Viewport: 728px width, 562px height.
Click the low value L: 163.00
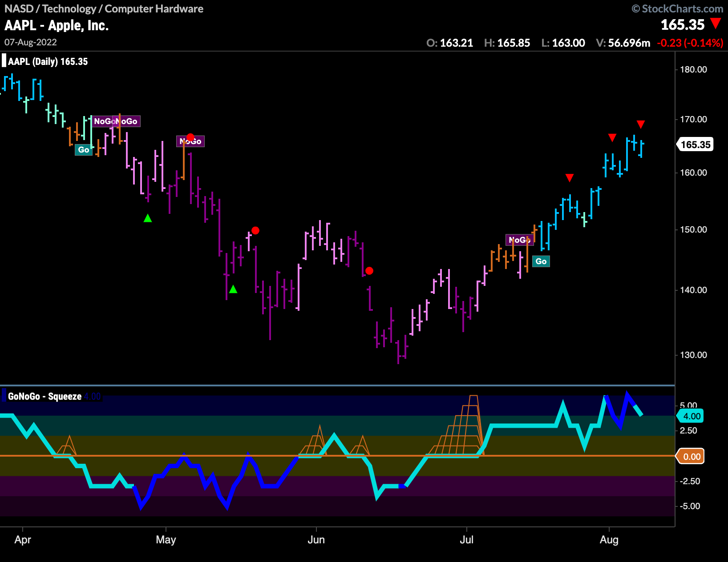click(563, 43)
